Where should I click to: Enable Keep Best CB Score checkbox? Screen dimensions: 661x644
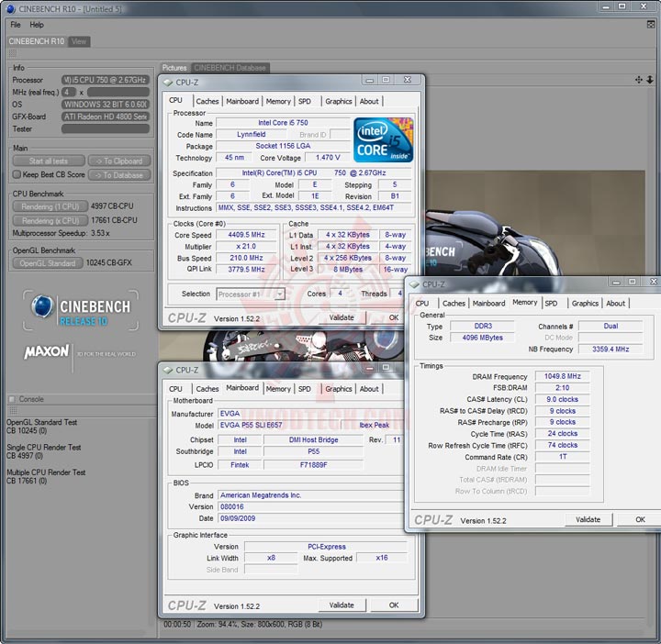(x=17, y=174)
